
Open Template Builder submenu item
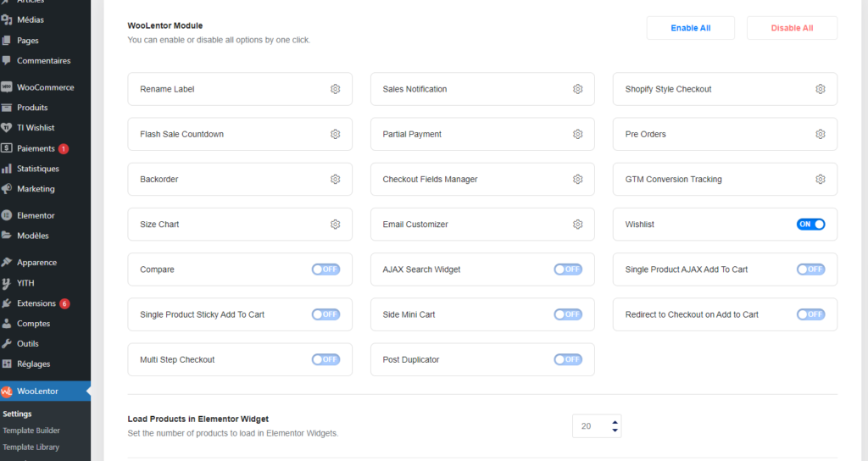(x=31, y=430)
